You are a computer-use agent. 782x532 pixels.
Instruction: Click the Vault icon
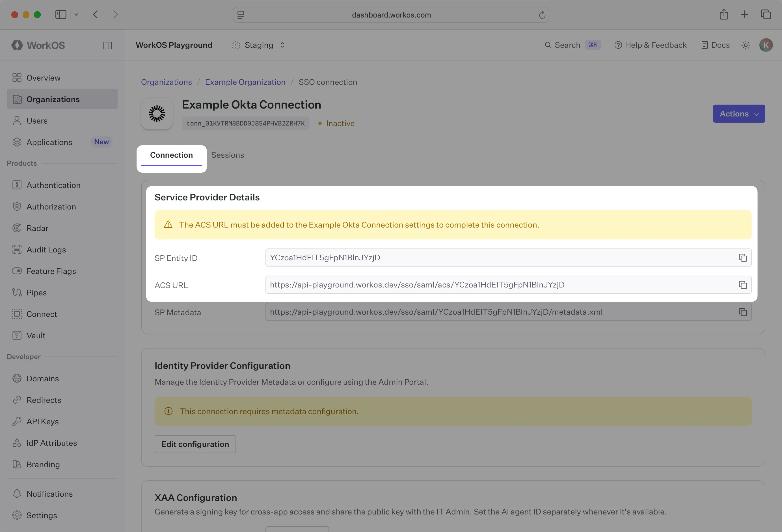click(x=17, y=336)
